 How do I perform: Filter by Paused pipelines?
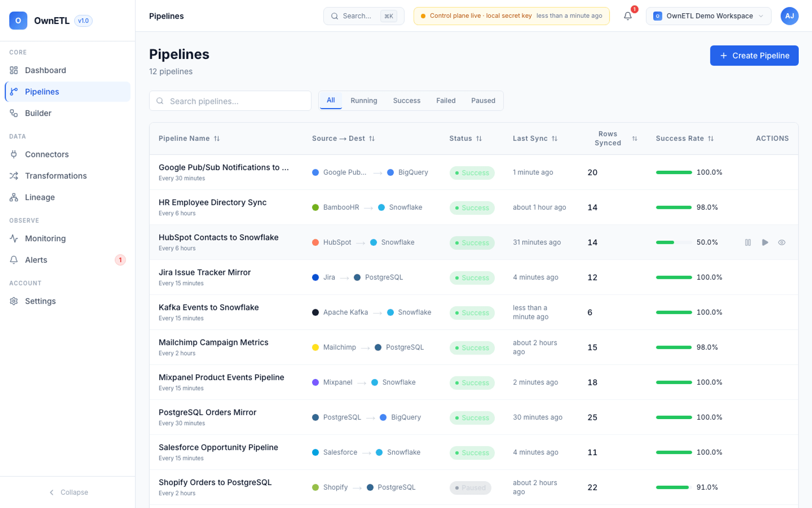(x=483, y=101)
